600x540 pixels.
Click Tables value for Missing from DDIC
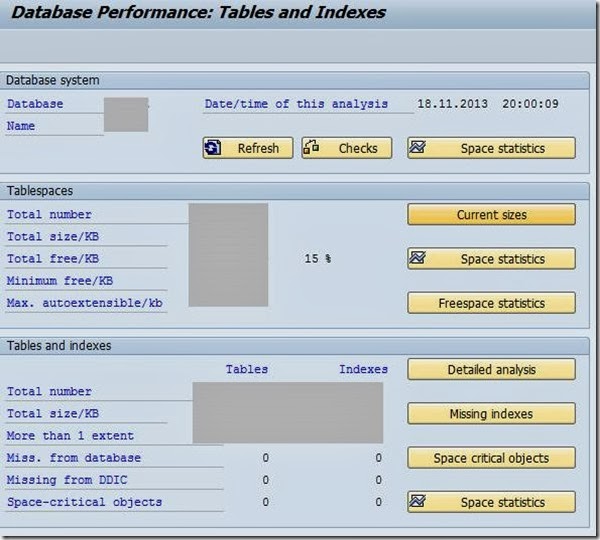point(265,480)
